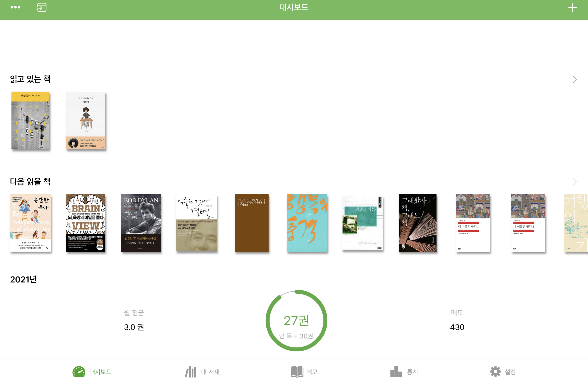Open the 먹고 산다는 것에 대하여 book
Screen dimensions: 588x384
86,121
